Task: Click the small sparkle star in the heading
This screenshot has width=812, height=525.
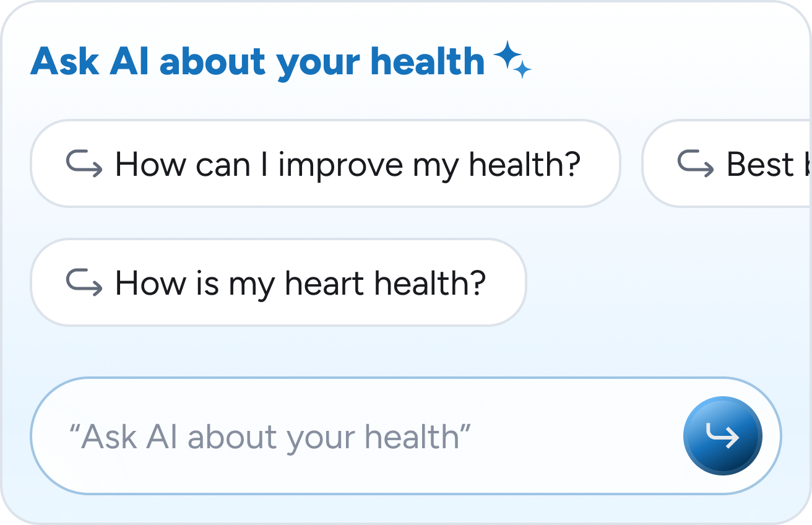Action: pyautogui.click(x=523, y=70)
